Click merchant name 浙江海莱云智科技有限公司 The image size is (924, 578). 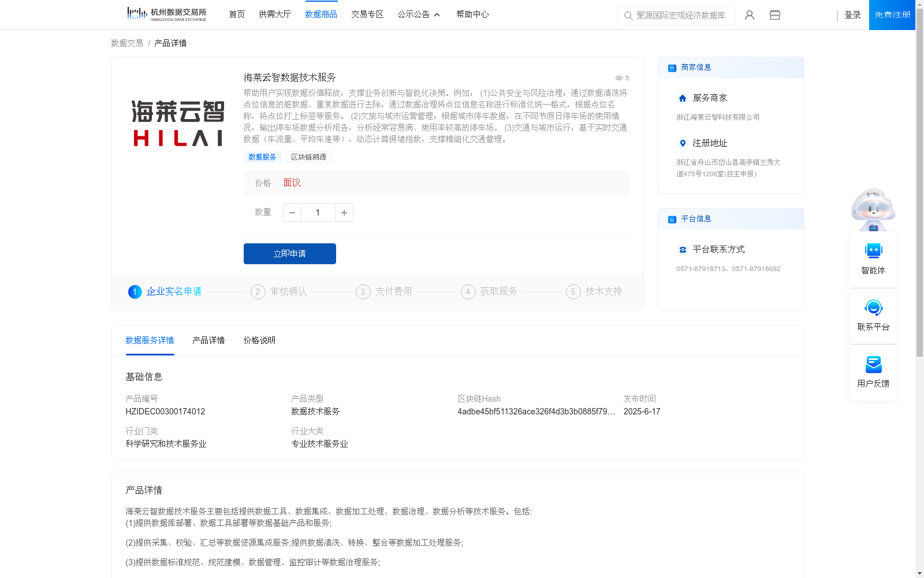click(718, 117)
